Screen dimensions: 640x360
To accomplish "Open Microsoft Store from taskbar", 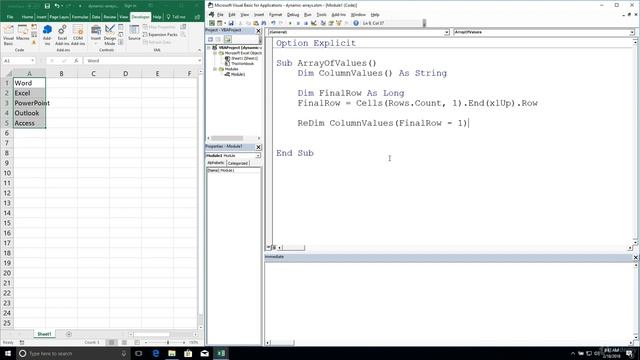I will coord(188,353).
